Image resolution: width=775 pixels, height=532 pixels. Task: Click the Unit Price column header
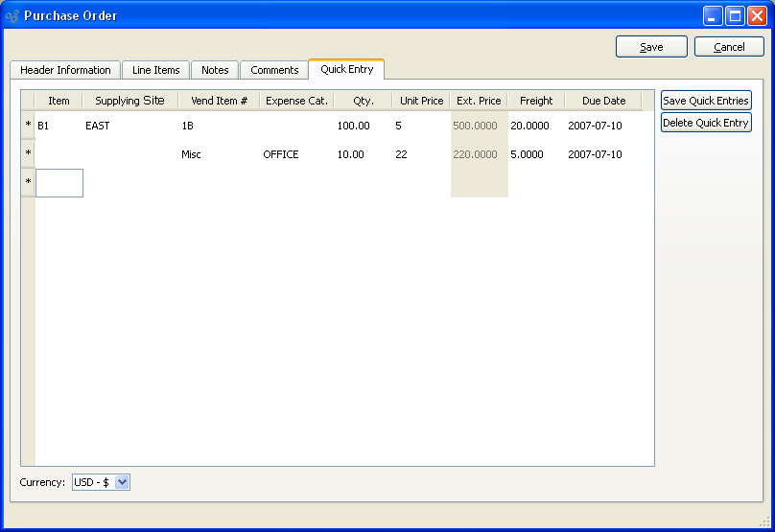pyautogui.click(x=422, y=101)
